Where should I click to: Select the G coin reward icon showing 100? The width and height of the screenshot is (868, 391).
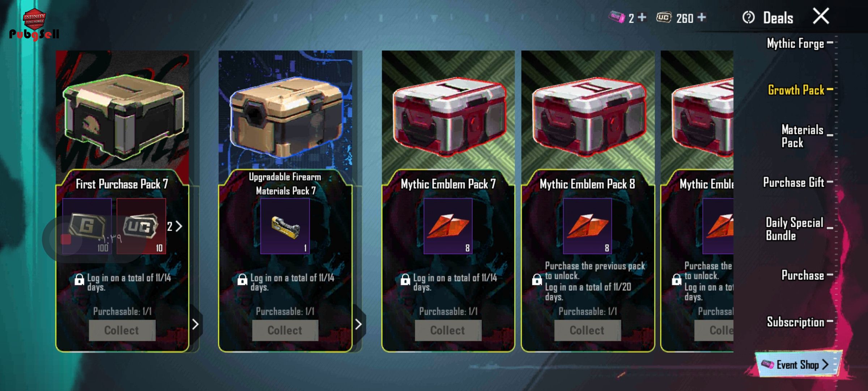(87, 226)
